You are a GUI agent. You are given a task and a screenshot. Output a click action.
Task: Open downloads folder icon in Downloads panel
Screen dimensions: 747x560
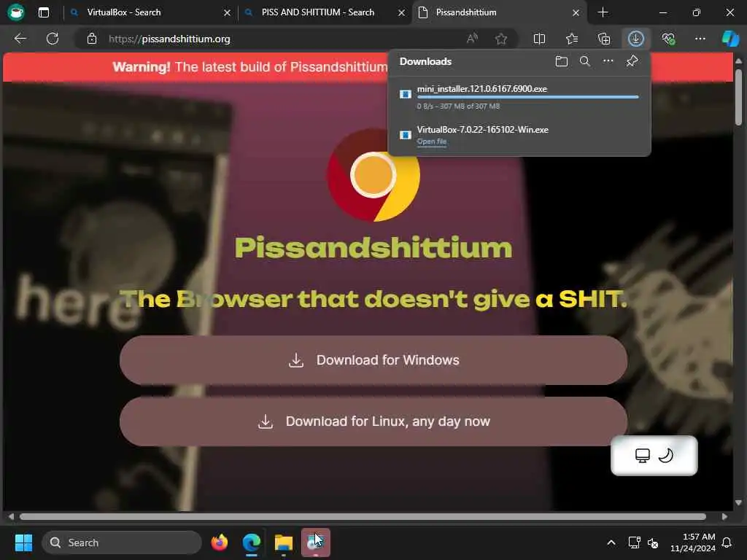tap(561, 61)
